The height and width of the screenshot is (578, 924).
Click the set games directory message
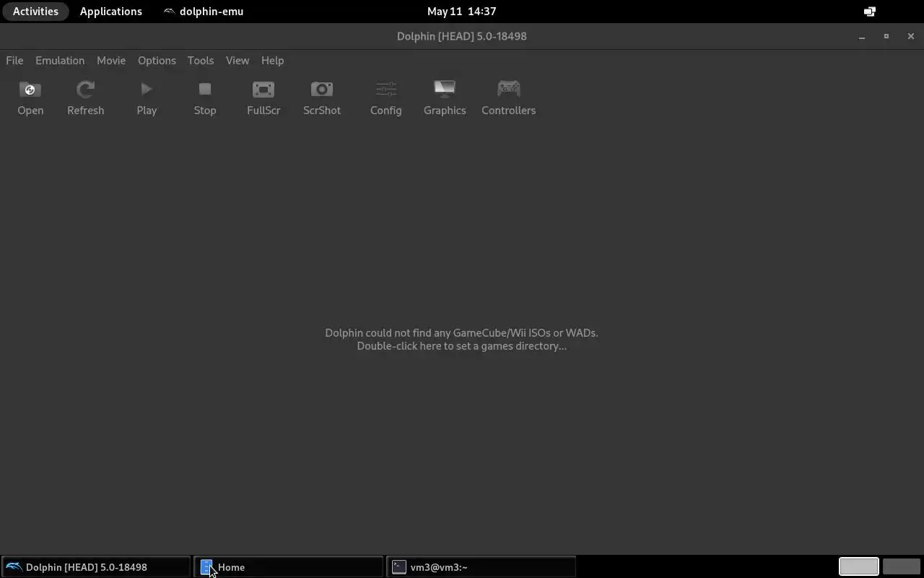(461, 340)
